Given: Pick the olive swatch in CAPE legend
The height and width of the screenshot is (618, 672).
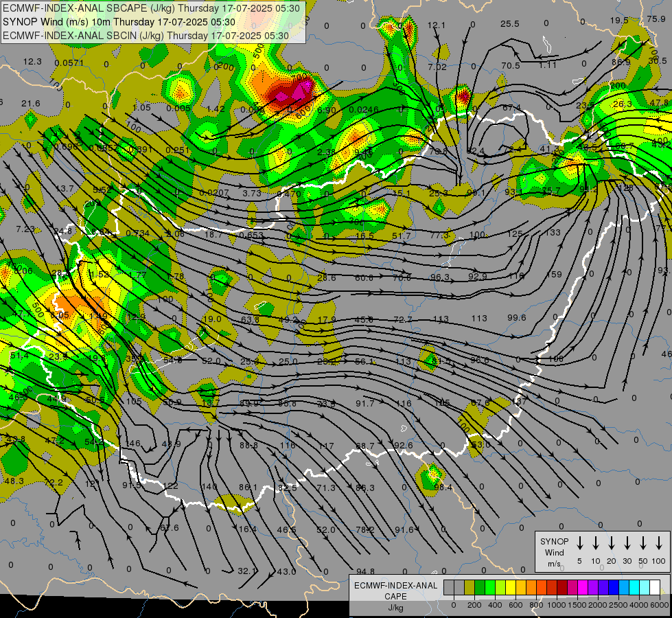Looking at the screenshot, I should coord(470,588).
